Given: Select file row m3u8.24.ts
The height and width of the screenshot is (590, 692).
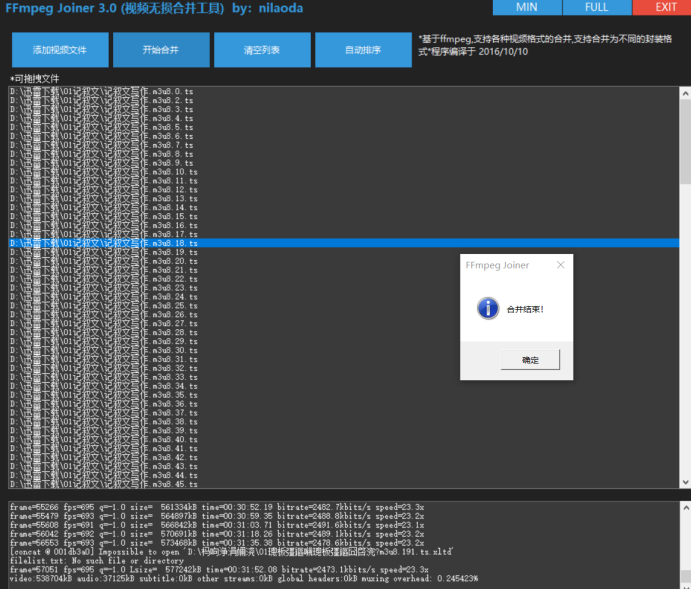Looking at the screenshot, I should point(344,297).
